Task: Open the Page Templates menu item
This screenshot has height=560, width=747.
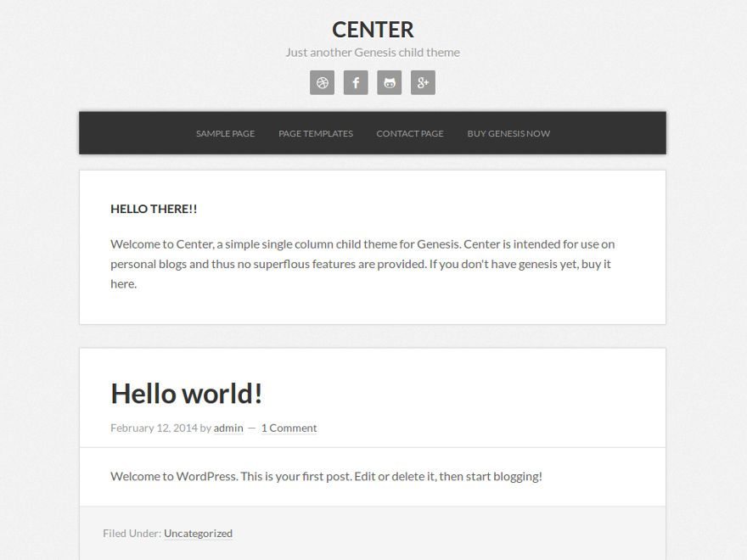Action: tap(316, 134)
